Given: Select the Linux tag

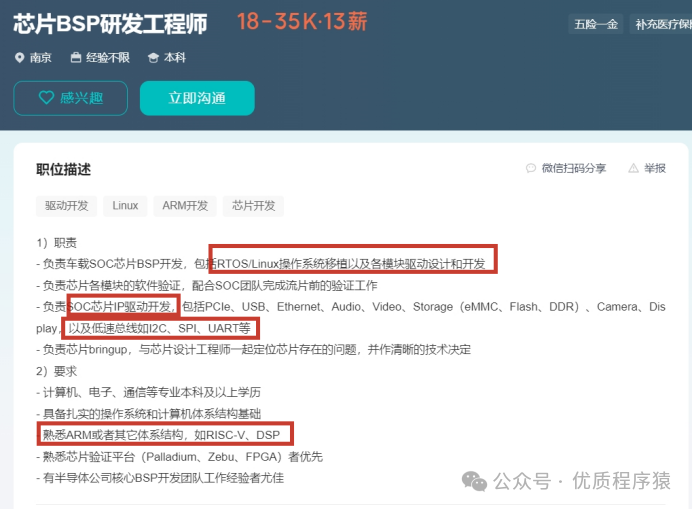Looking at the screenshot, I should [x=125, y=206].
